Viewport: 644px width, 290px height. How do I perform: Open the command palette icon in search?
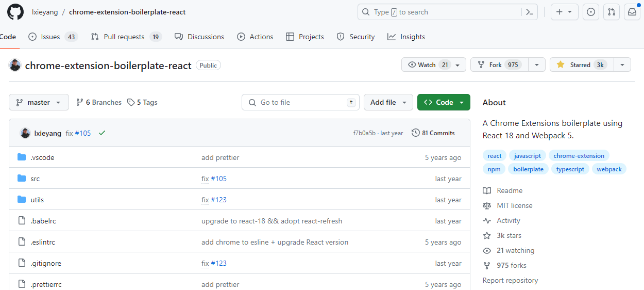529,12
